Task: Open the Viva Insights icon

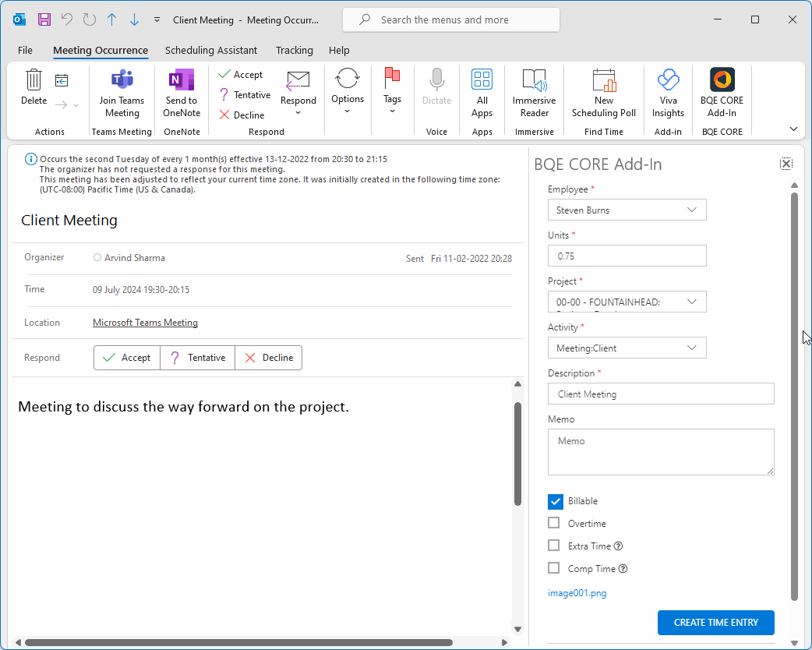Action: pos(668,92)
